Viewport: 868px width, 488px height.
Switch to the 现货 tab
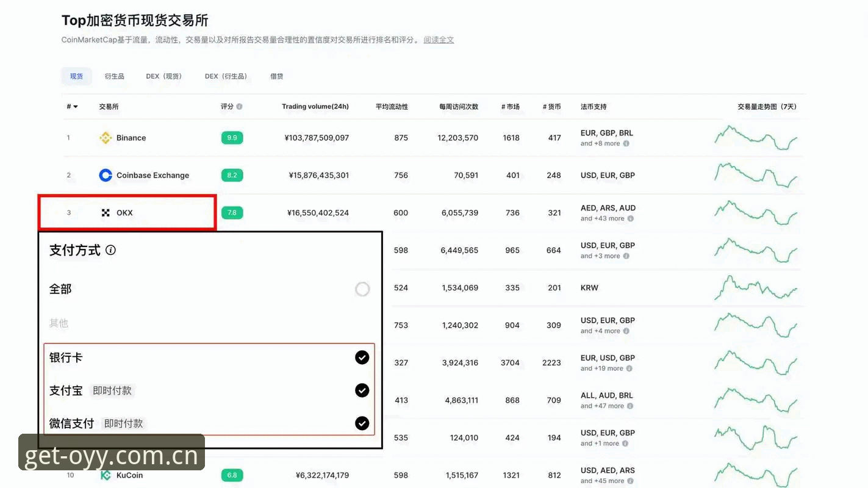pos(76,76)
